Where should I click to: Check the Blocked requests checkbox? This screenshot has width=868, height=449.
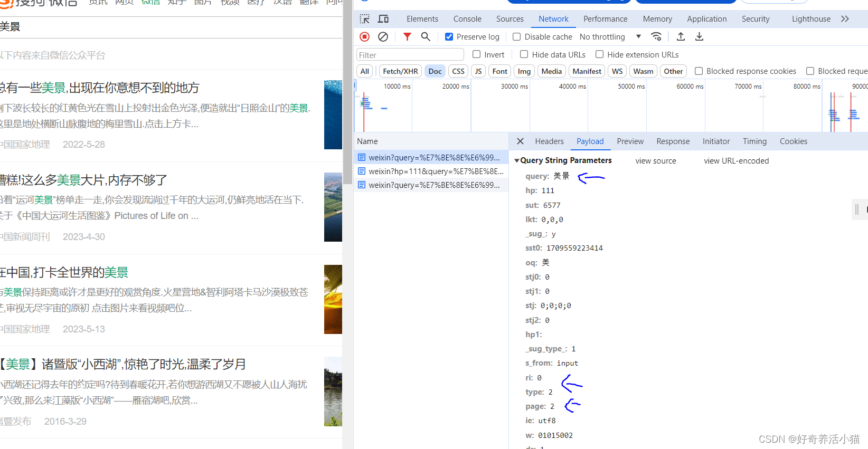pyautogui.click(x=810, y=71)
